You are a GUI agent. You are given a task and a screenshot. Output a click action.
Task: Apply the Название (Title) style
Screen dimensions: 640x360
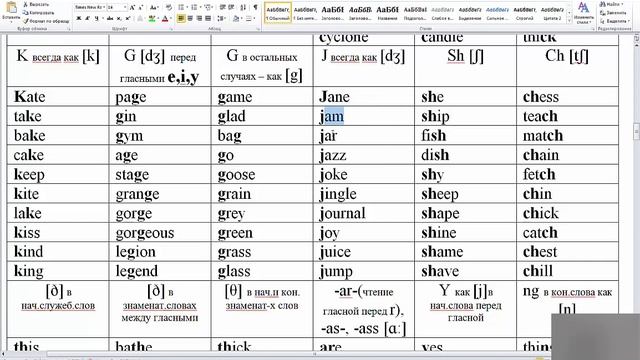(x=387, y=13)
